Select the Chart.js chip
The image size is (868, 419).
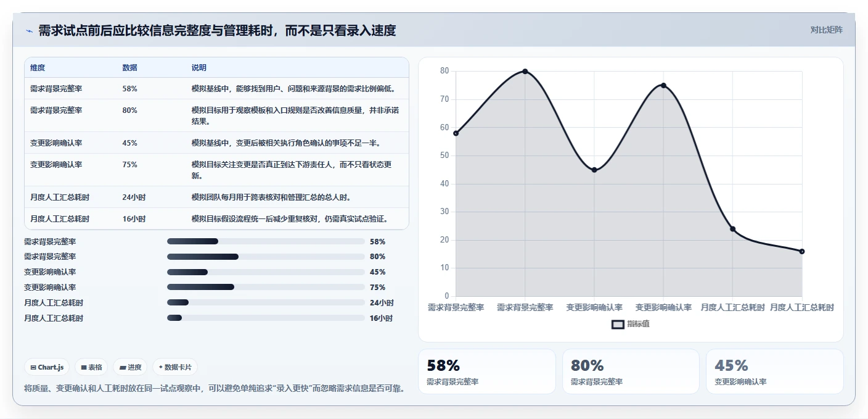click(47, 367)
